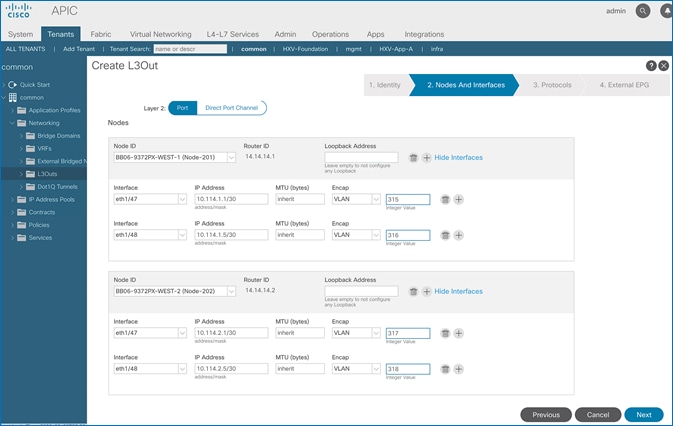
Task: Open the Fabric tab
Action: tap(101, 34)
